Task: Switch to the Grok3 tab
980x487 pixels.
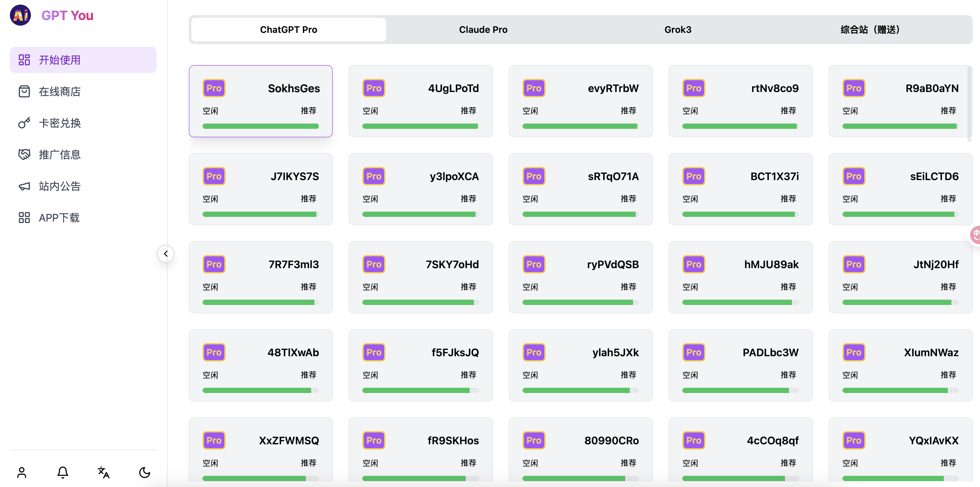Action: [x=678, y=30]
